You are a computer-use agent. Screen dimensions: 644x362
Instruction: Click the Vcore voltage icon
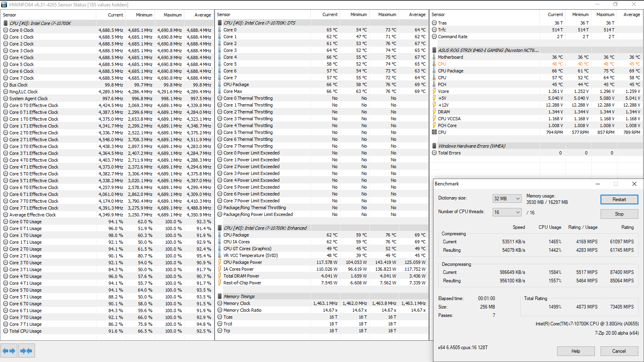pos(434,91)
